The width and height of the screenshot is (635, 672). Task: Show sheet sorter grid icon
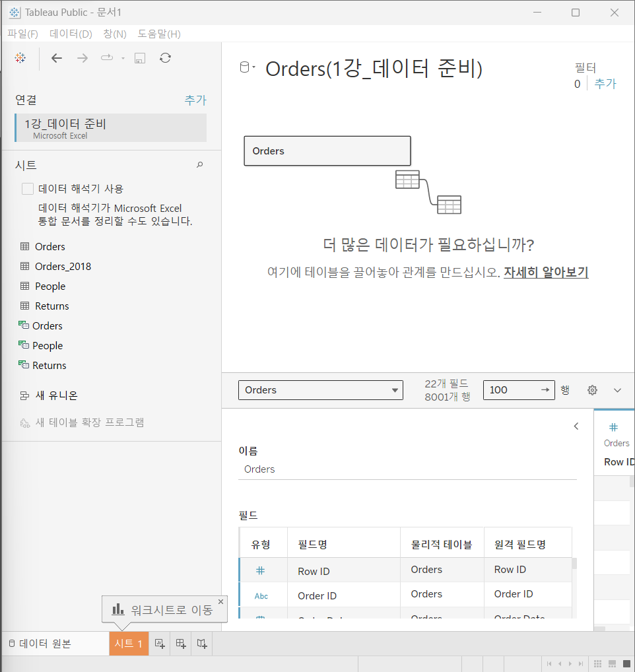click(x=598, y=663)
